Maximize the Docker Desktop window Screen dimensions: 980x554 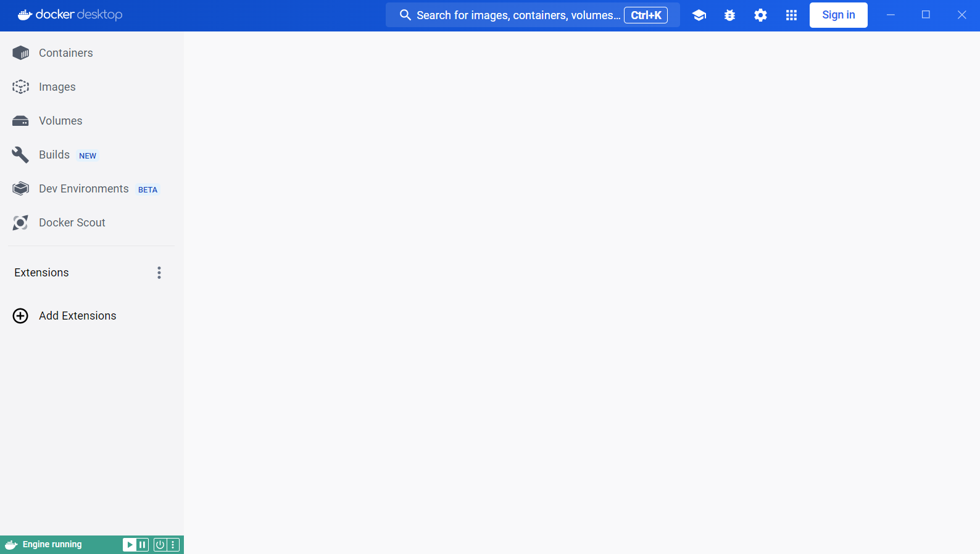pyautogui.click(x=926, y=15)
